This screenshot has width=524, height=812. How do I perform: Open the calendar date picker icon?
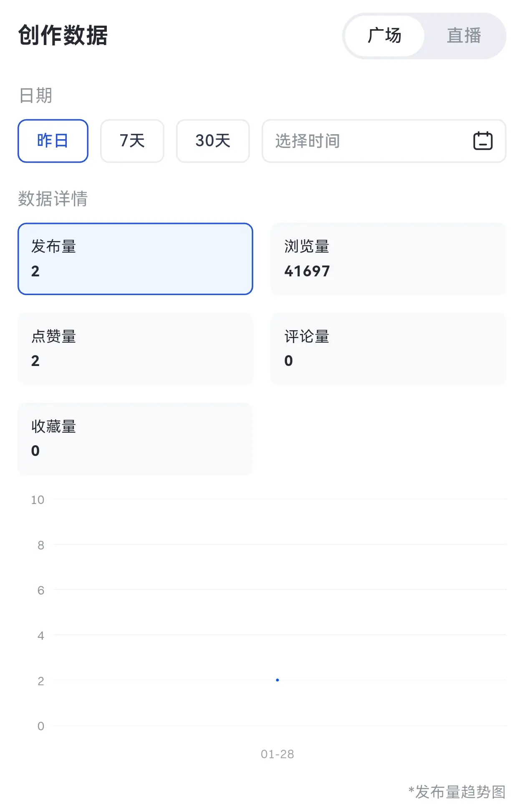483,141
